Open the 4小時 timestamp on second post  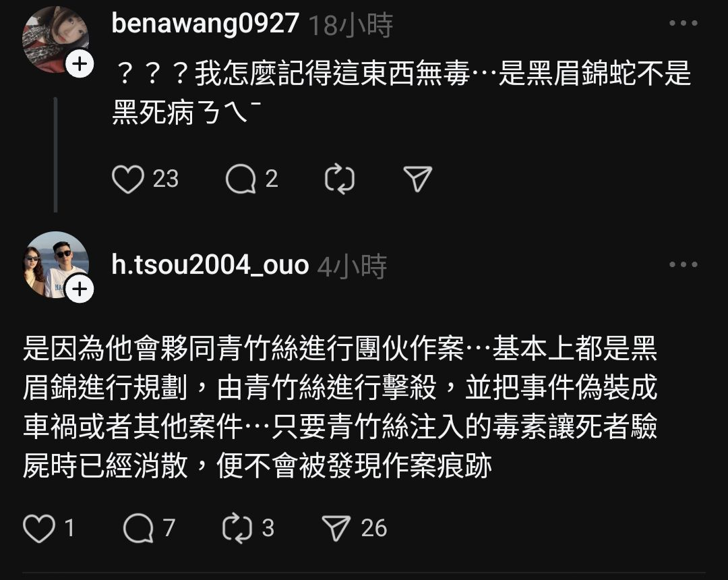click(x=352, y=266)
